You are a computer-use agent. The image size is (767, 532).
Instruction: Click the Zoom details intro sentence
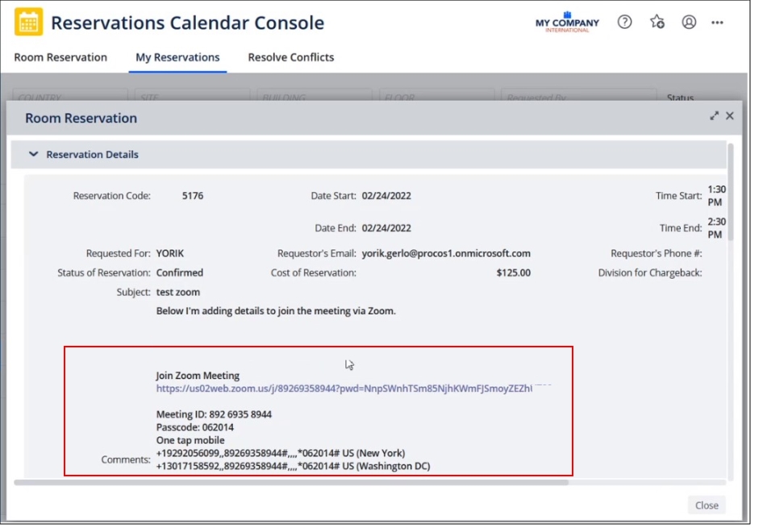pos(276,311)
